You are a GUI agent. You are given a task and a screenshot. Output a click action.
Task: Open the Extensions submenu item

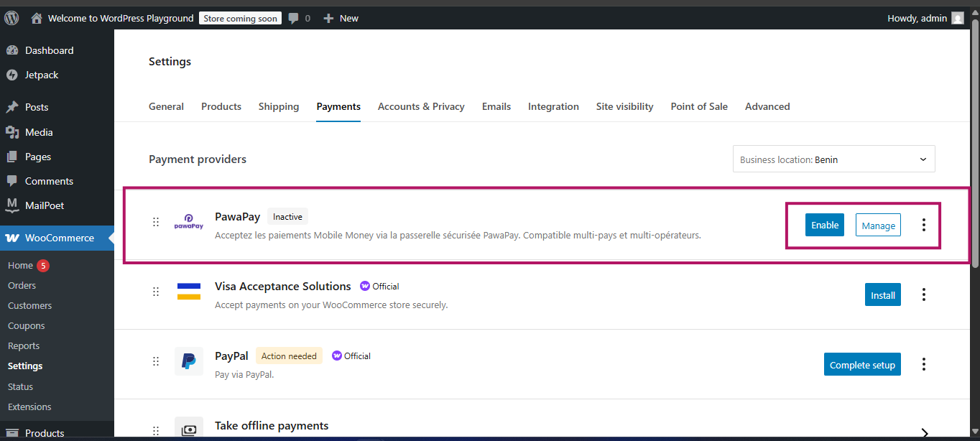pyautogui.click(x=29, y=407)
